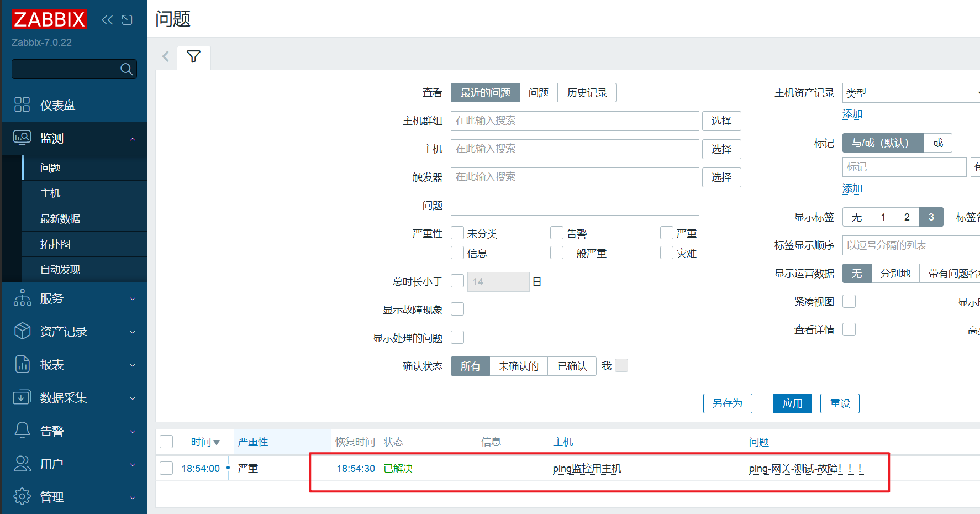This screenshot has width=980, height=514.
Task: Tick the 显示故障现象 checkbox
Action: [457, 309]
